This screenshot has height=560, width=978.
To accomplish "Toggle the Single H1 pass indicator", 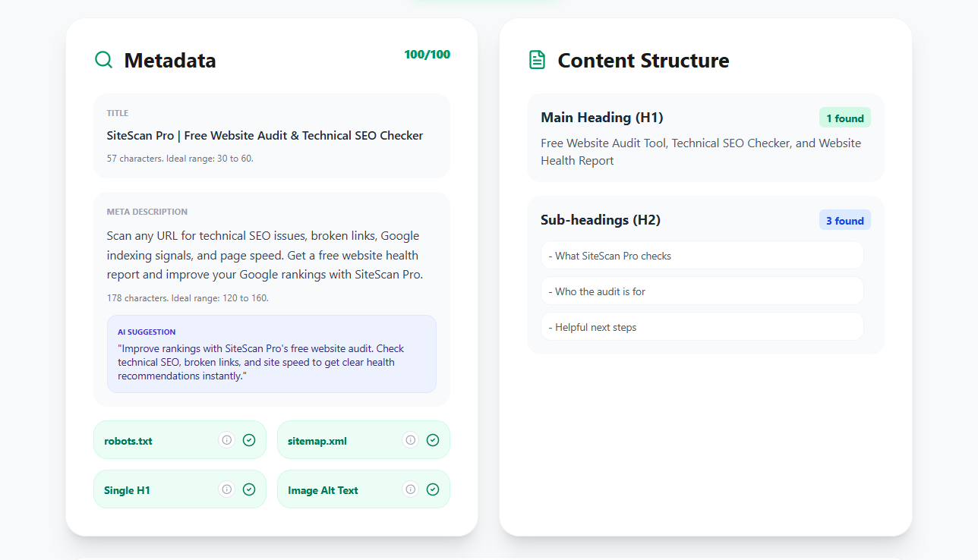I will click(248, 489).
